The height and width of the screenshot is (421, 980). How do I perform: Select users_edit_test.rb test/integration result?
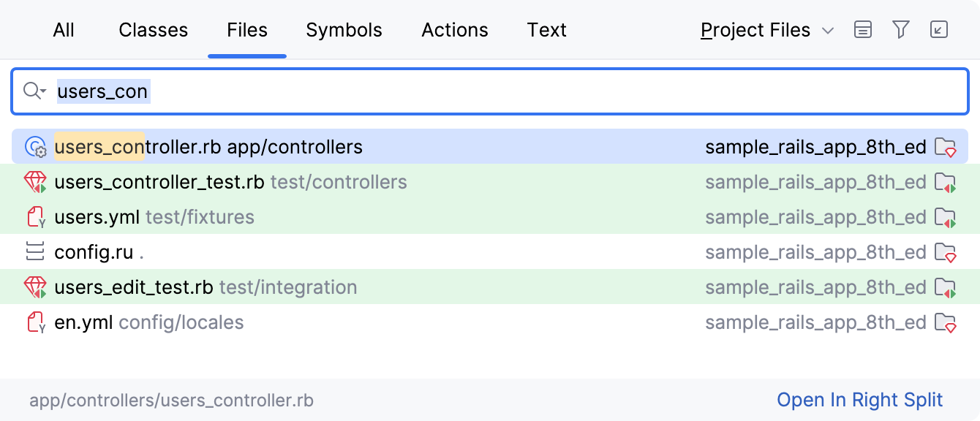coord(490,287)
